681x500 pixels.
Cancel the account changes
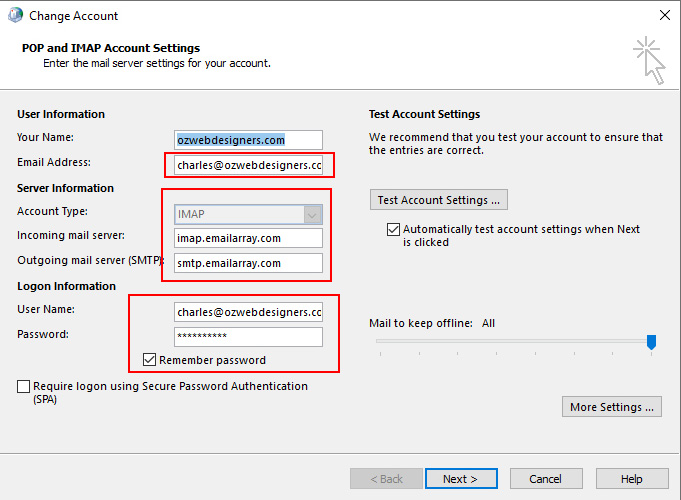coord(545,479)
